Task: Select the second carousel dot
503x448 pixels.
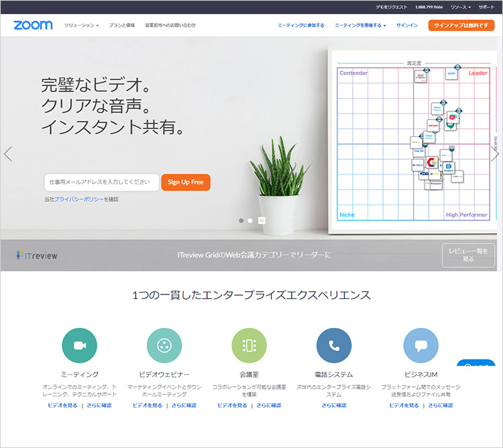Action: [x=250, y=221]
